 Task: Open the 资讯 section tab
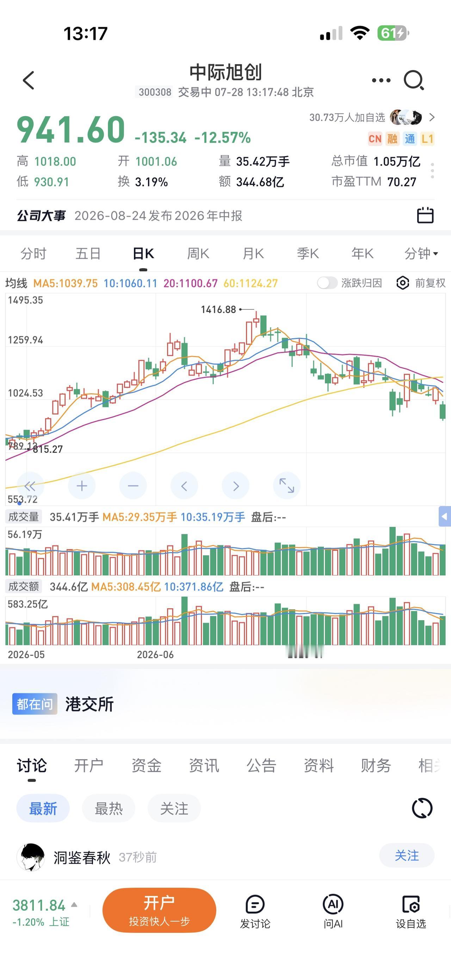coord(204,765)
